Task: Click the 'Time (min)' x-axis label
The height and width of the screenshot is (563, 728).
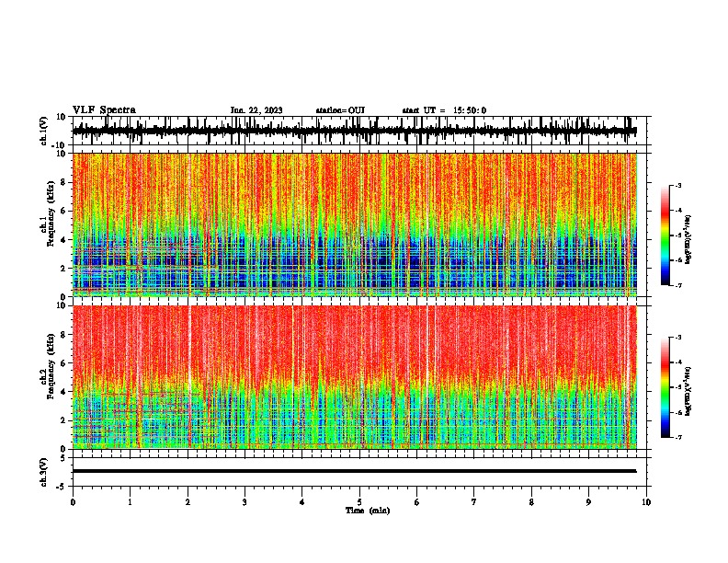Action: point(368,511)
